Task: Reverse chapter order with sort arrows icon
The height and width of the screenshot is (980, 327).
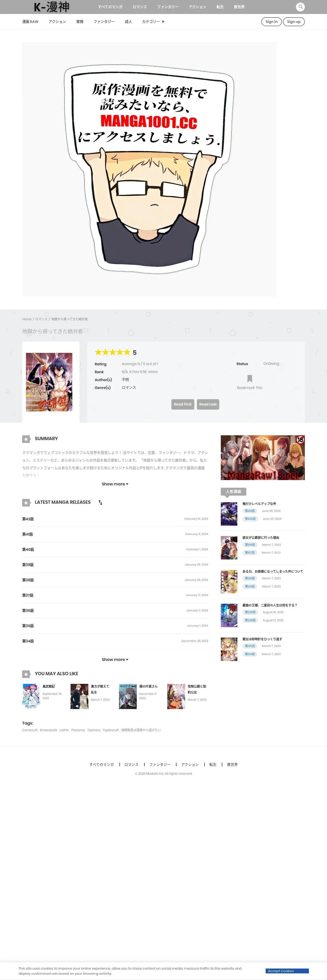Action: [x=101, y=502]
